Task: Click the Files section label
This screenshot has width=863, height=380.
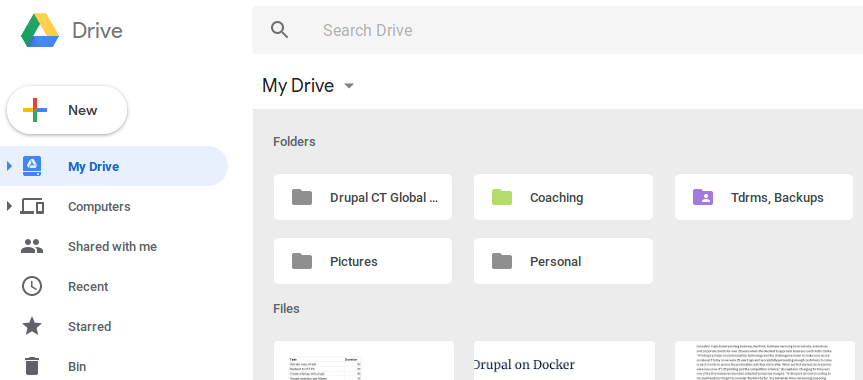Action: (286, 308)
